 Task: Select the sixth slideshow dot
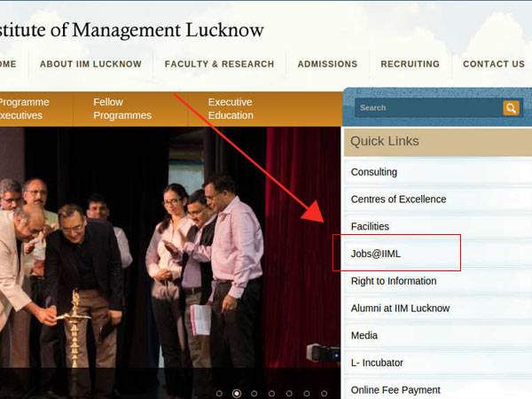tap(307, 394)
